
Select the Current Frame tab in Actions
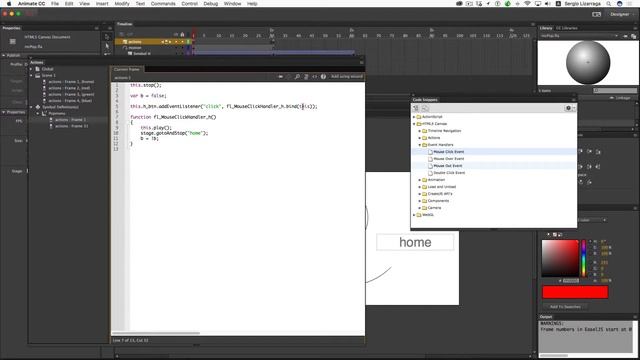[127, 69]
